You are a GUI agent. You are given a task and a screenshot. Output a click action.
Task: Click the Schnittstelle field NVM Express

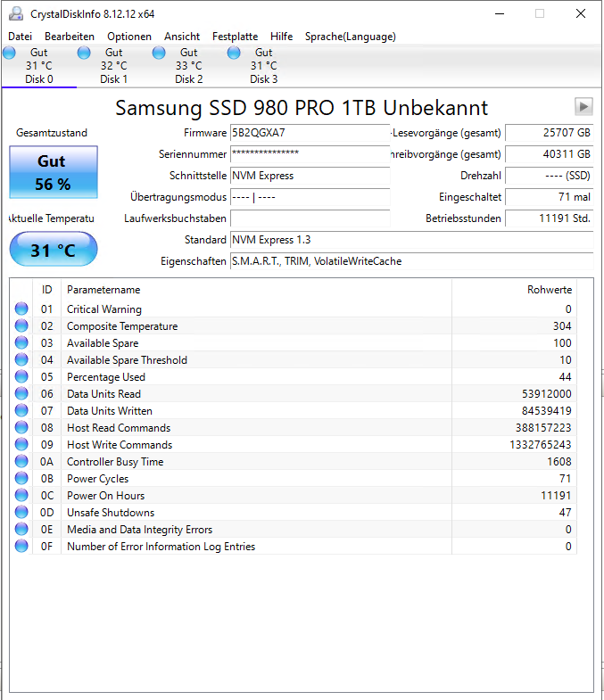pos(310,176)
